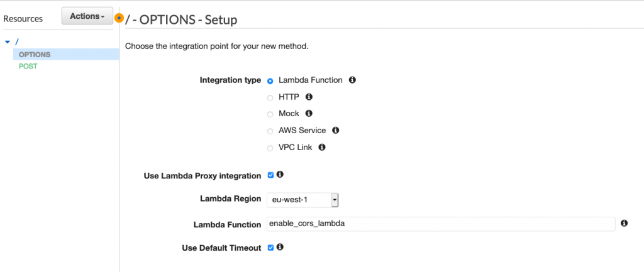Open the Lambda Region dropdown
Viewport: 644px width, 272px height.
pyautogui.click(x=303, y=200)
